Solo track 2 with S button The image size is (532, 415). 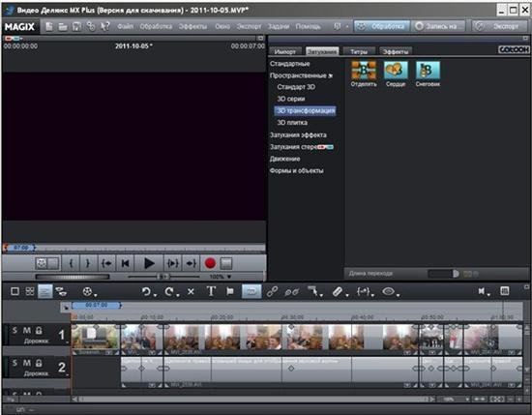[x=15, y=363]
